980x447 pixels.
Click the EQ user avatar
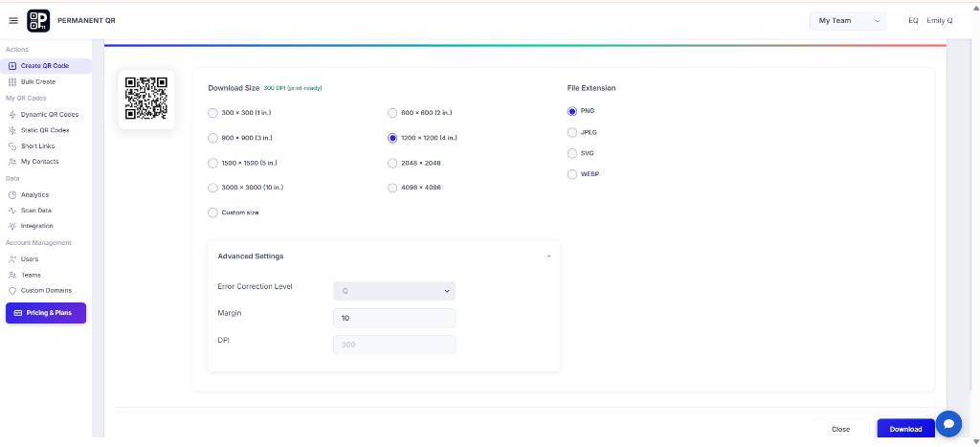(x=913, y=21)
